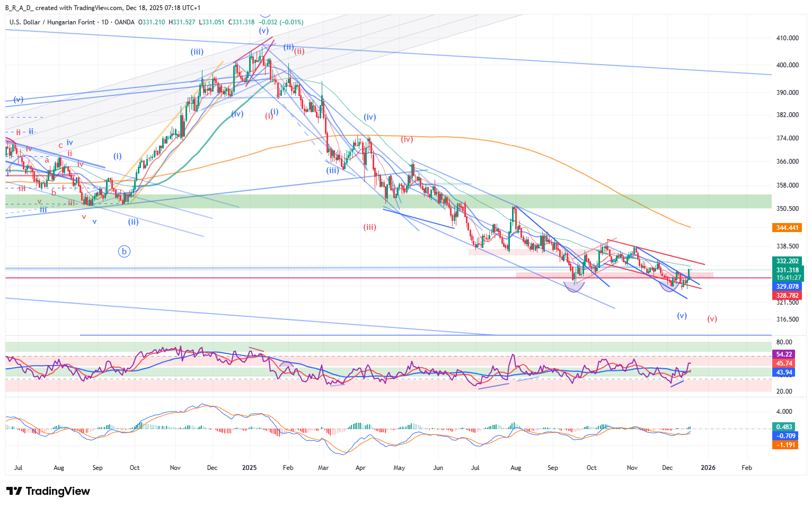Click the purple semicircle marker at the September low
This screenshot has height=507, width=812.
(575, 287)
